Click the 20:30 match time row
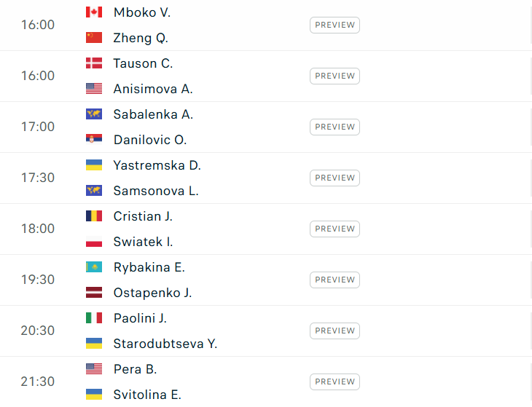532x407 pixels. [266, 331]
